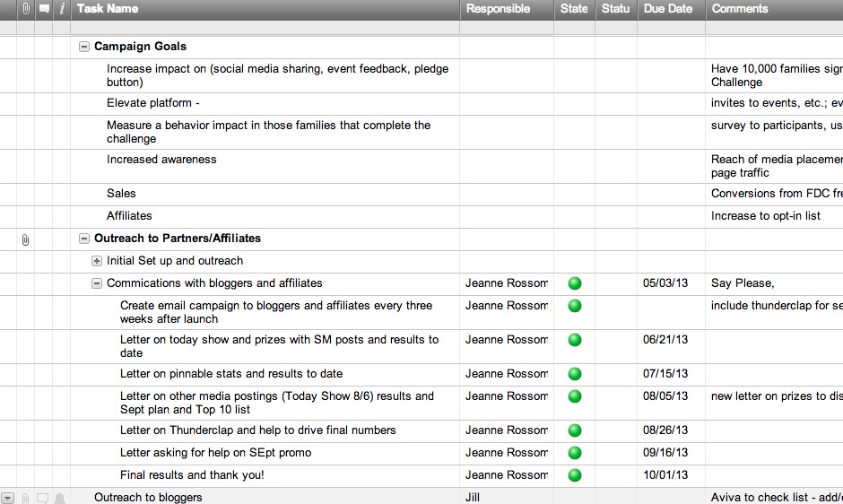Viewport: 843px width, 504px height.
Task: Collapse Commications with bloggers and affiliates
Action: coord(97,283)
